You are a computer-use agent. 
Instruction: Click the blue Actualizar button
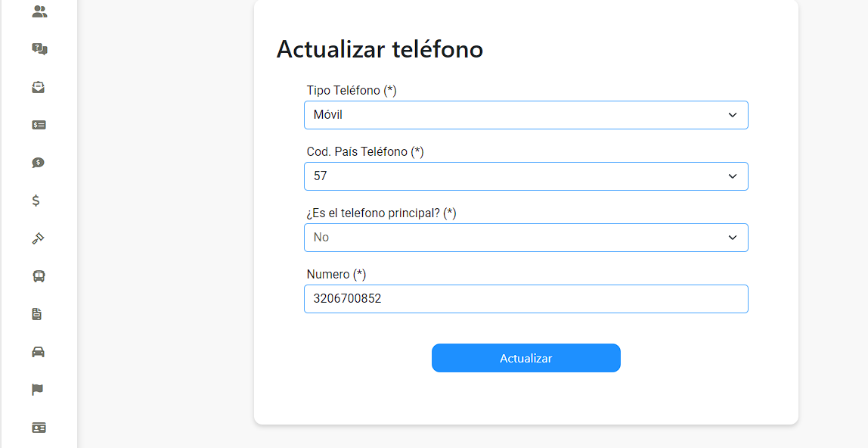coord(526,358)
